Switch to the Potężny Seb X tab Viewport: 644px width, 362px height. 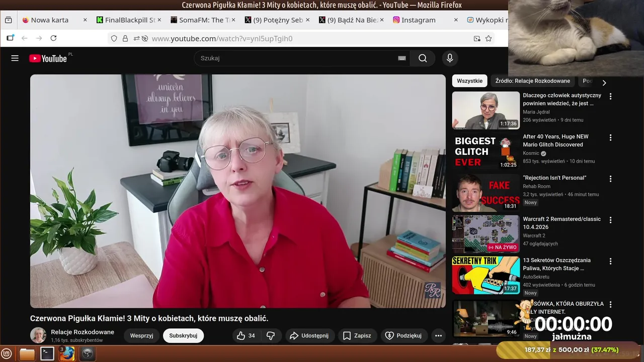click(276, 20)
